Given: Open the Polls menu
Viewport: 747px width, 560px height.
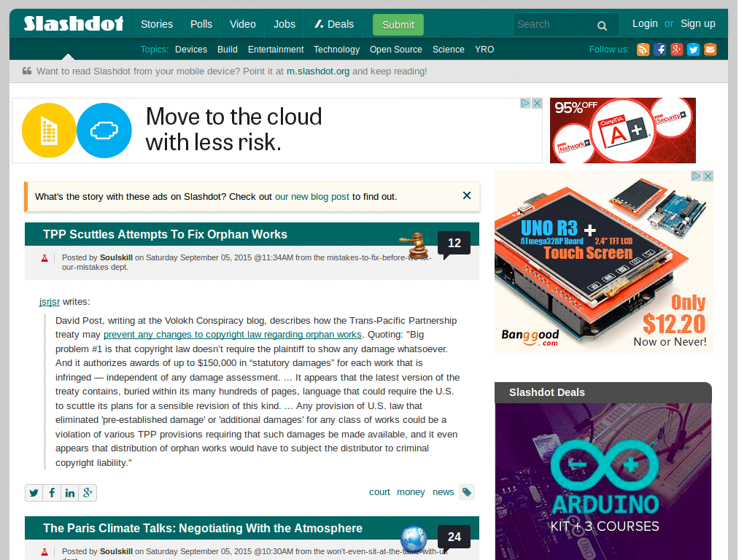Looking at the screenshot, I should [x=201, y=24].
